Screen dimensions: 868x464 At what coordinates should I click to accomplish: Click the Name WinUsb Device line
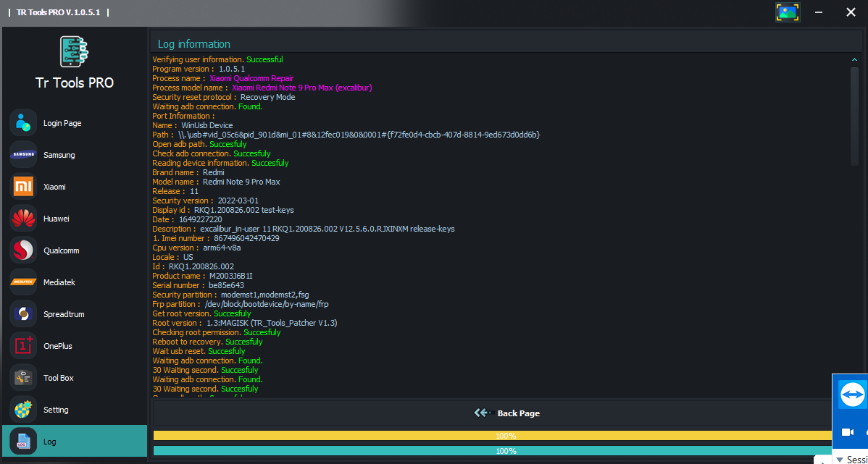pyautogui.click(x=193, y=125)
